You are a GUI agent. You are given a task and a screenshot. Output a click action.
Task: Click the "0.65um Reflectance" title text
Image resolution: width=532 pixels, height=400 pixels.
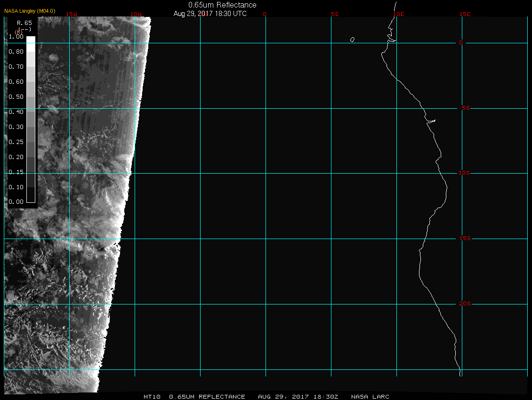[222, 5]
